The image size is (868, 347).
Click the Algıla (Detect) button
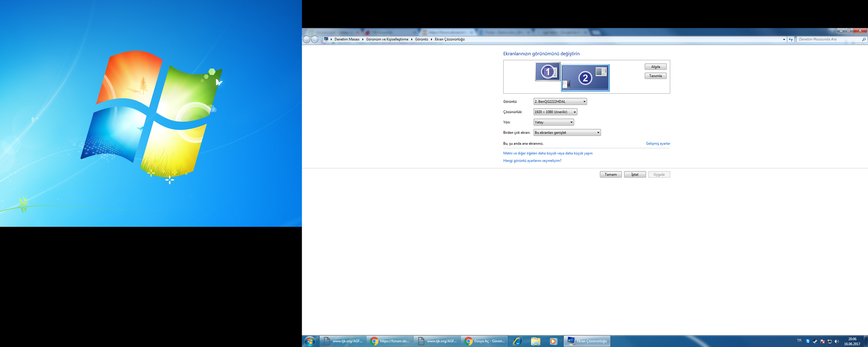(x=655, y=67)
